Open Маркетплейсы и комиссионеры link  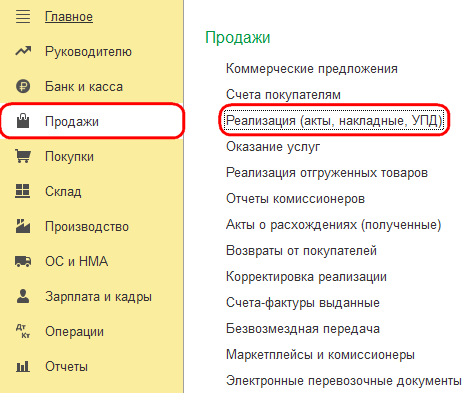[320, 355]
